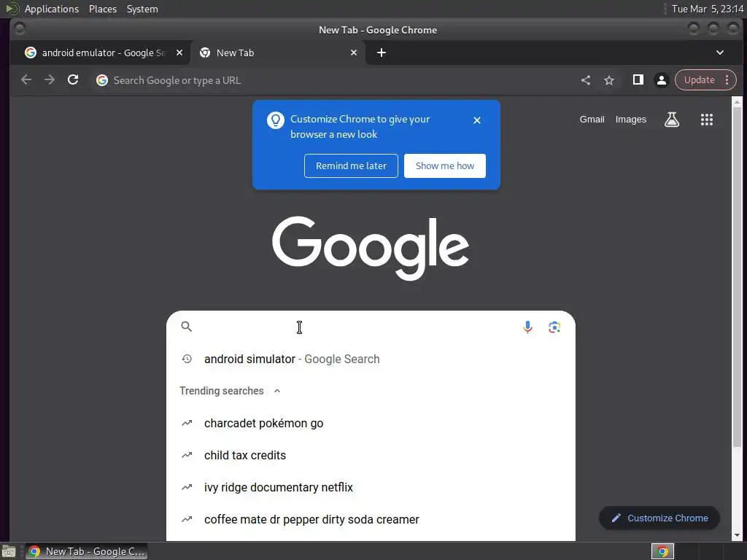747x560 pixels.
Task: Open the side panel icon
Action: tap(638, 80)
